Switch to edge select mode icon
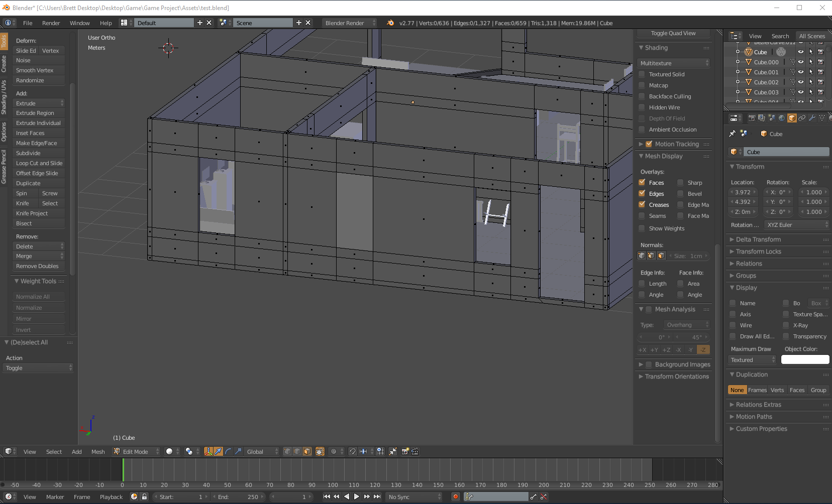Screen dimensions: 832x504 (297, 451)
